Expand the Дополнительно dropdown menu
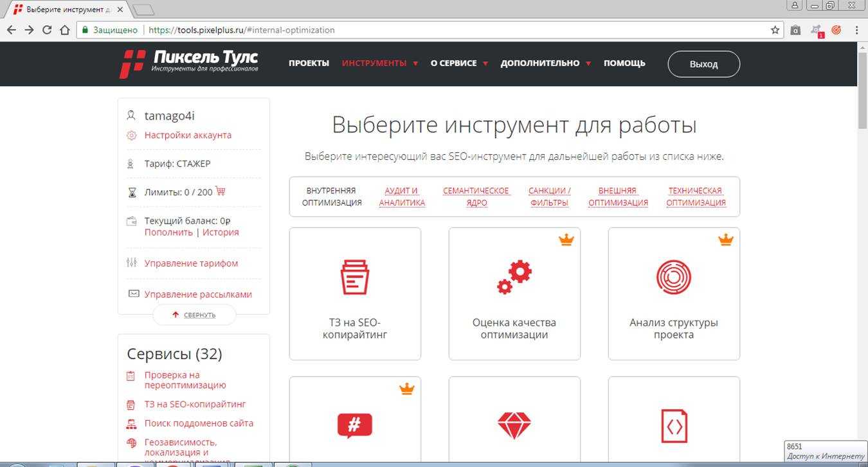Screen dimensions: 868x467 click(545, 63)
